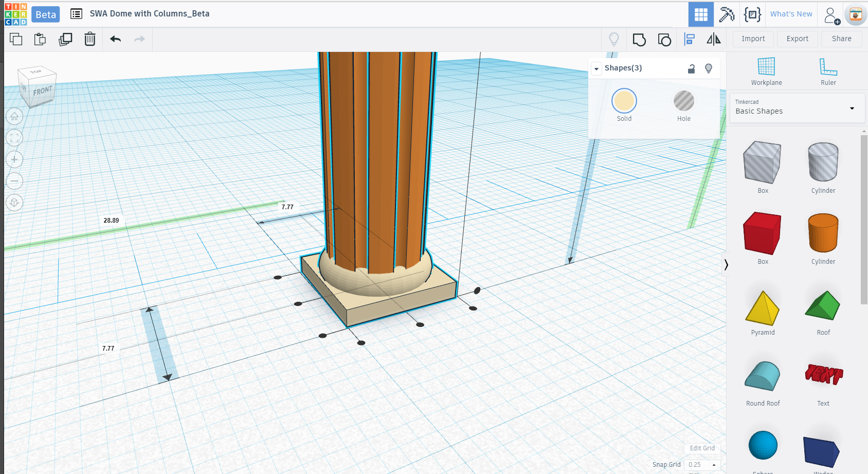Delete selection with the trash icon

coord(90,39)
